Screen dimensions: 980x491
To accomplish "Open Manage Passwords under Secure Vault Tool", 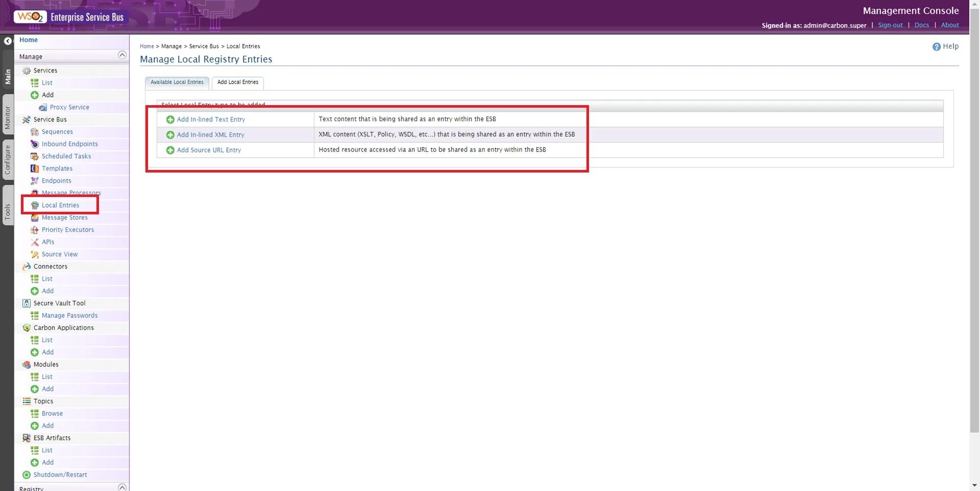I will (x=69, y=315).
